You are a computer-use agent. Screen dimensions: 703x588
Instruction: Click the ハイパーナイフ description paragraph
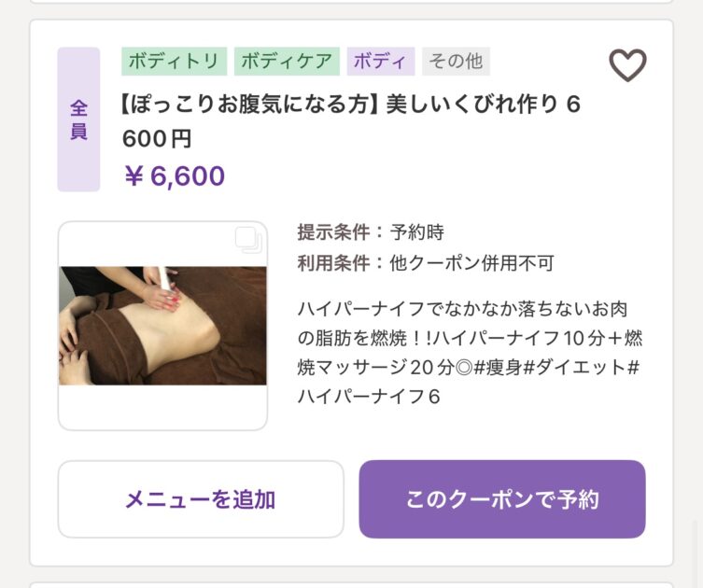[x=470, y=353]
